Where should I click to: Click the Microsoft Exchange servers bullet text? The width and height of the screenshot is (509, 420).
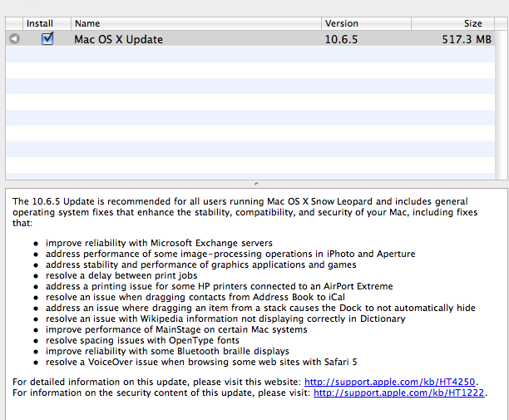coord(159,243)
